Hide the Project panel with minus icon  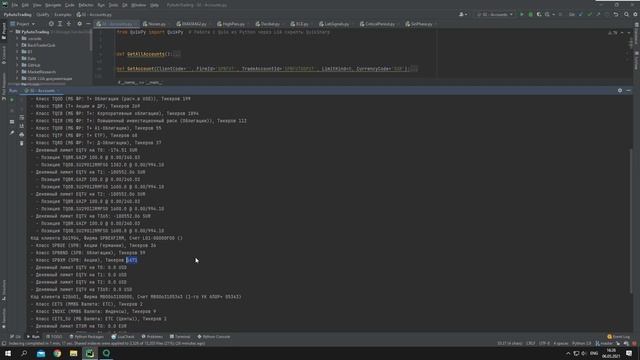click(x=88, y=24)
